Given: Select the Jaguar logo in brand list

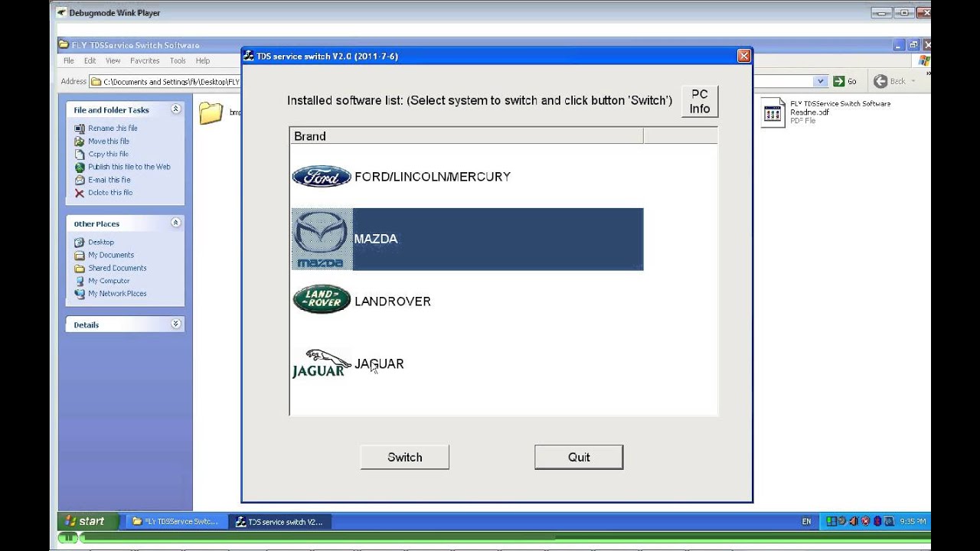Looking at the screenshot, I should pos(322,364).
